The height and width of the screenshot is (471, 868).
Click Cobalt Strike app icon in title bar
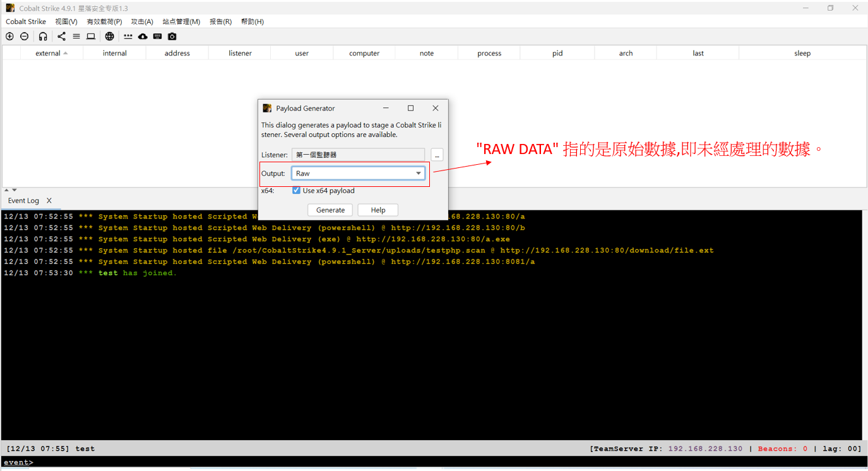10,8
